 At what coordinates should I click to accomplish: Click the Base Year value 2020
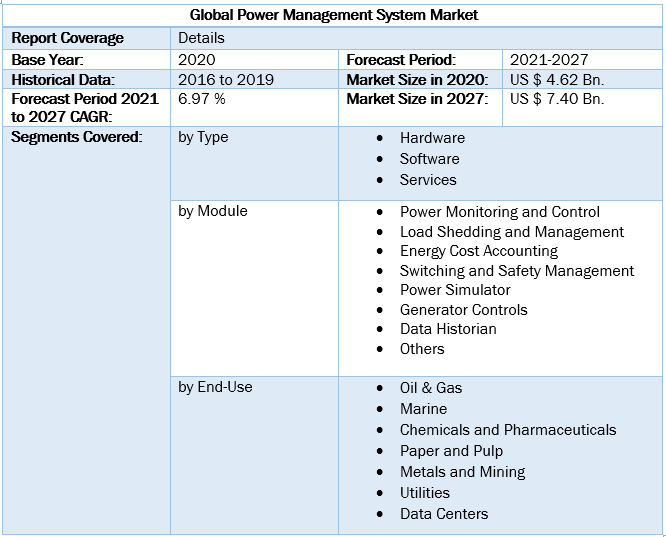tap(197, 59)
